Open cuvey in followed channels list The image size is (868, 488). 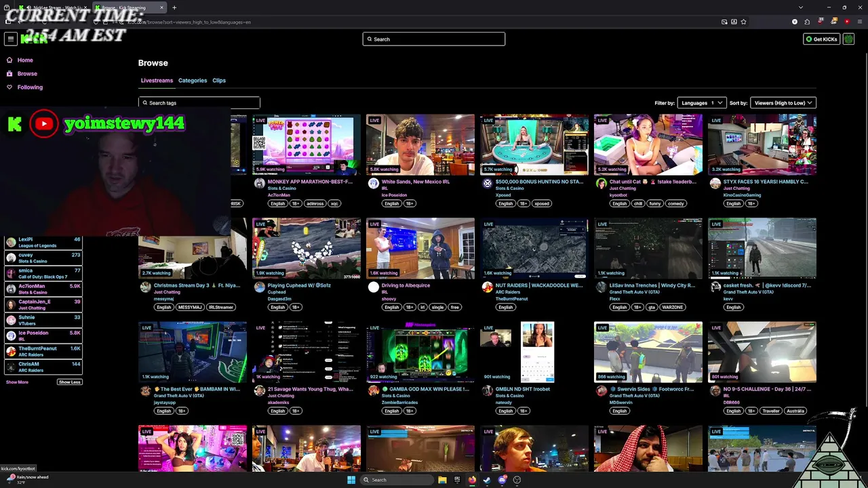(44, 258)
